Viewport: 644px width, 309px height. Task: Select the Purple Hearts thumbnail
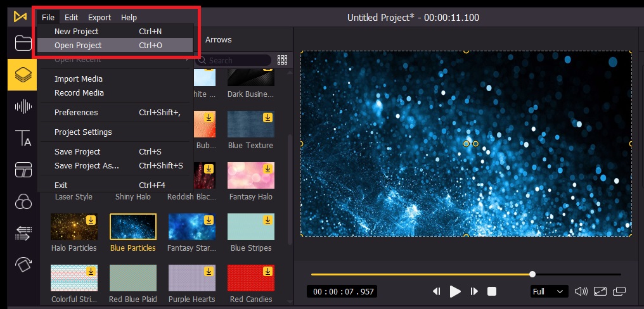pyautogui.click(x=192, y=278)
